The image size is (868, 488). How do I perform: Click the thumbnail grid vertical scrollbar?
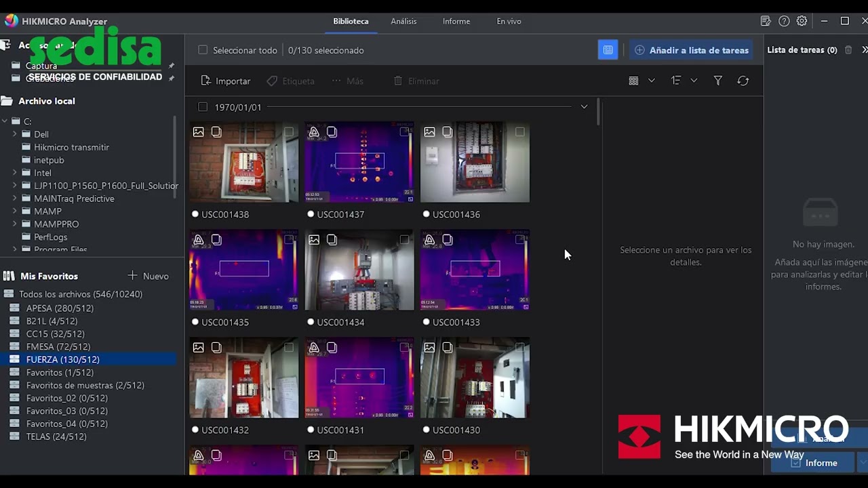coord(598,112)
